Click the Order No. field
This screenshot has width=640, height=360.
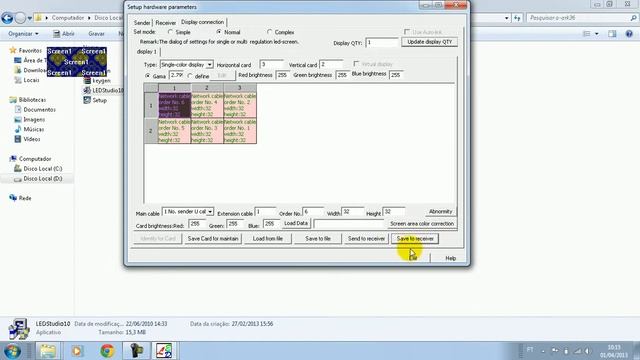pos(313,212)
